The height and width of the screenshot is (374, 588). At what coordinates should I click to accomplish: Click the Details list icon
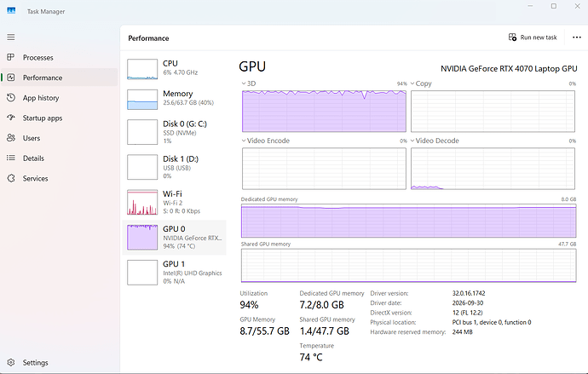click(x=11, y=158)
